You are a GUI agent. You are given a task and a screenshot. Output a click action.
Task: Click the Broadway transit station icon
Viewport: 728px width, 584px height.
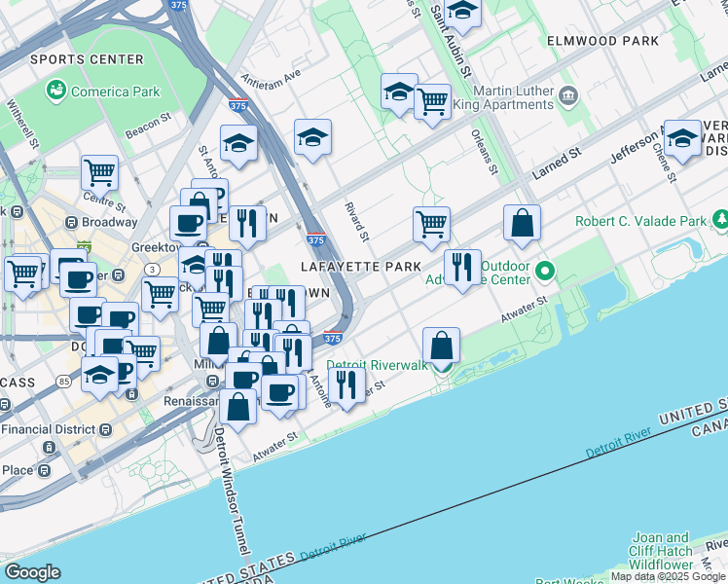71,223
